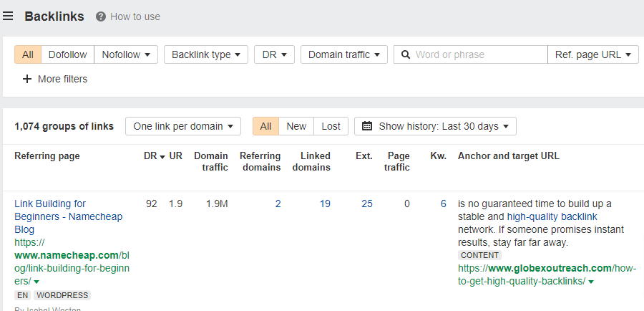Click referring domains value 2

278,204
